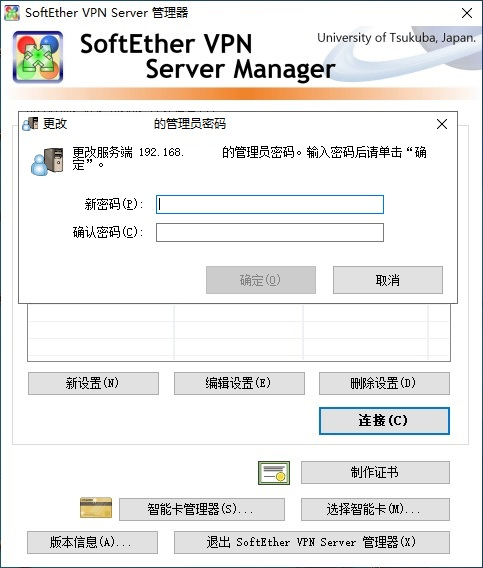Show 版本信息(A)... dialog
This screenshot has height=568, width=483.
click(92, 542)
